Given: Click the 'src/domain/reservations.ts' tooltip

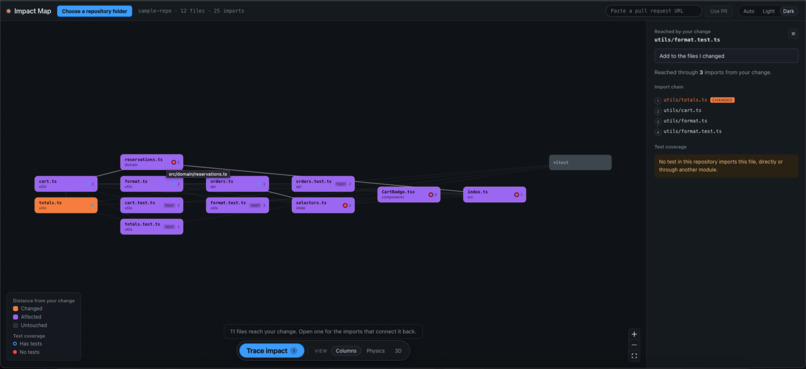Looking at the screenshot, I should 198,174.
